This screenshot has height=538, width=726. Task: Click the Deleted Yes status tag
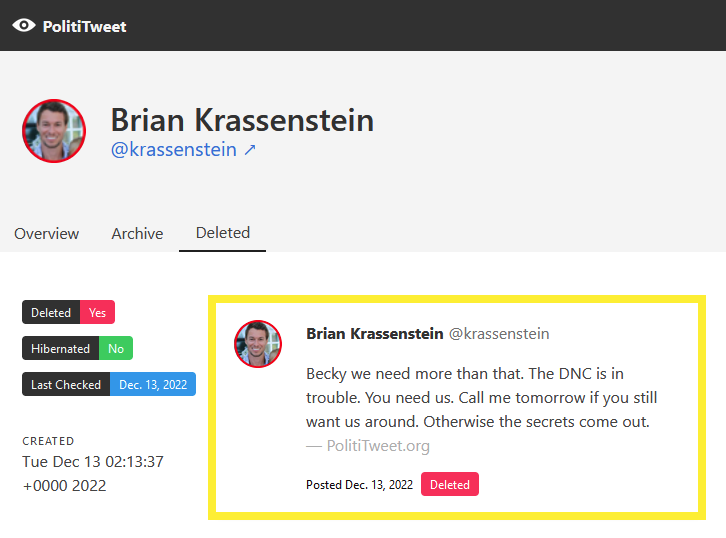click(x=68, y=312)
